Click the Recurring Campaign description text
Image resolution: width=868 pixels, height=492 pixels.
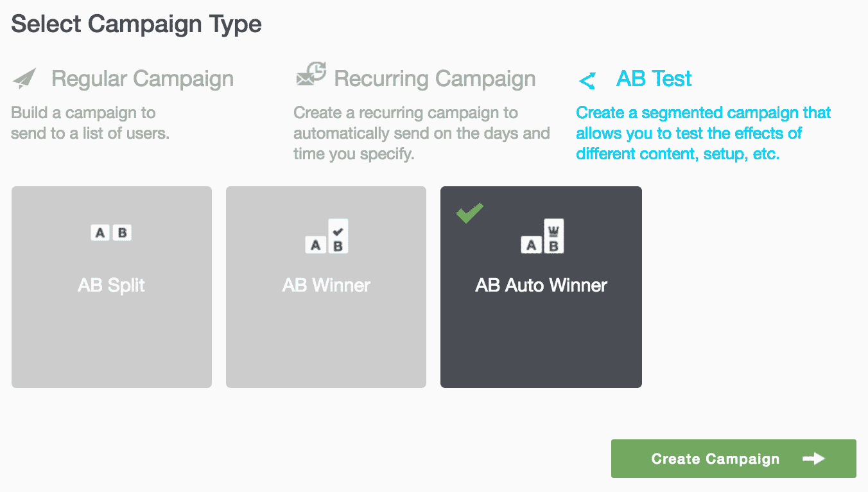pyautogui.click(x=421, y=134)
